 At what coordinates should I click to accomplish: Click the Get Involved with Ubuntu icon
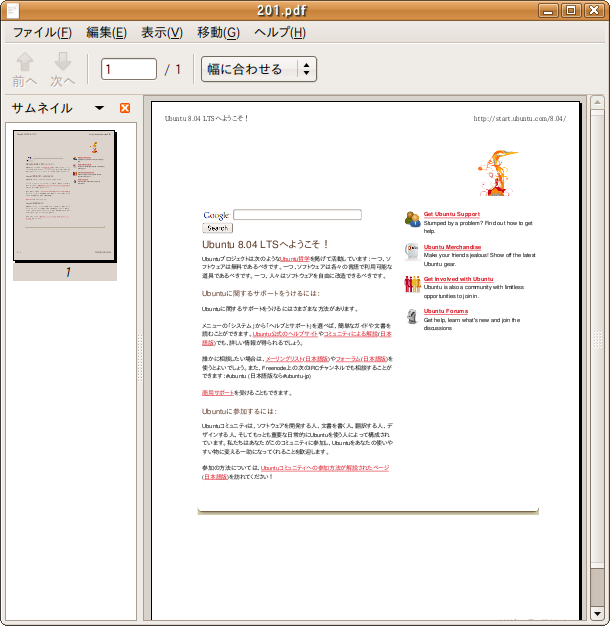coord(412,284)
